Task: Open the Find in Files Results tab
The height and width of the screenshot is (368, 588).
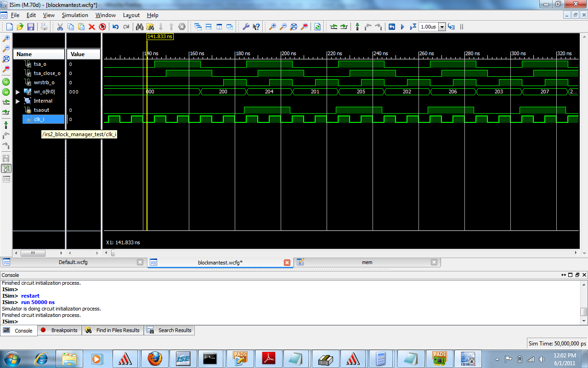Action: click(113, 330)
